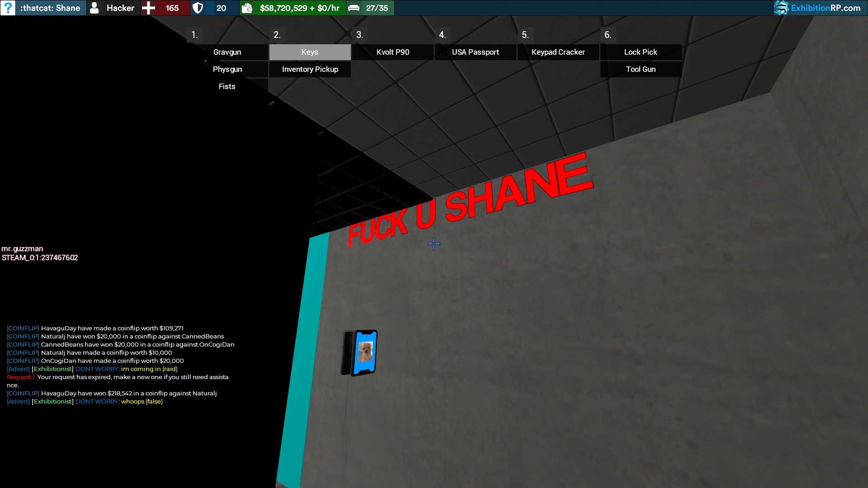Select the Gravgun weapon
Image resolution: width=868 pixels, height=488 pixels.
(x=227, y=52)
